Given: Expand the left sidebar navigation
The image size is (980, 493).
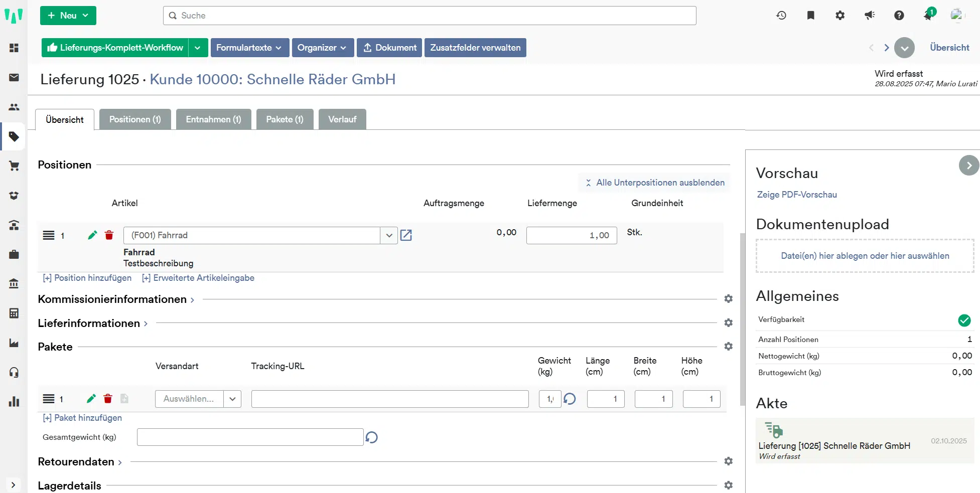Looking at the screenshot, I should (x=13, y=485).
